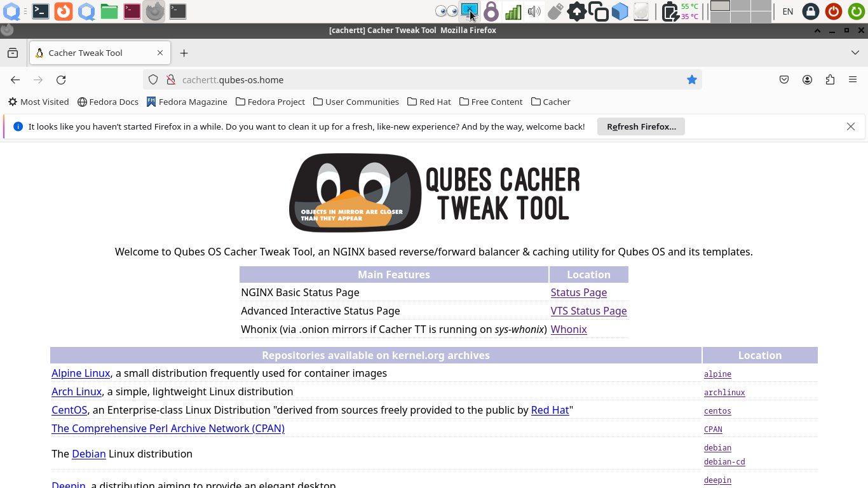
Task: Expand the Fedora Project bookmark folder
Action: click(x=270, y=102)
